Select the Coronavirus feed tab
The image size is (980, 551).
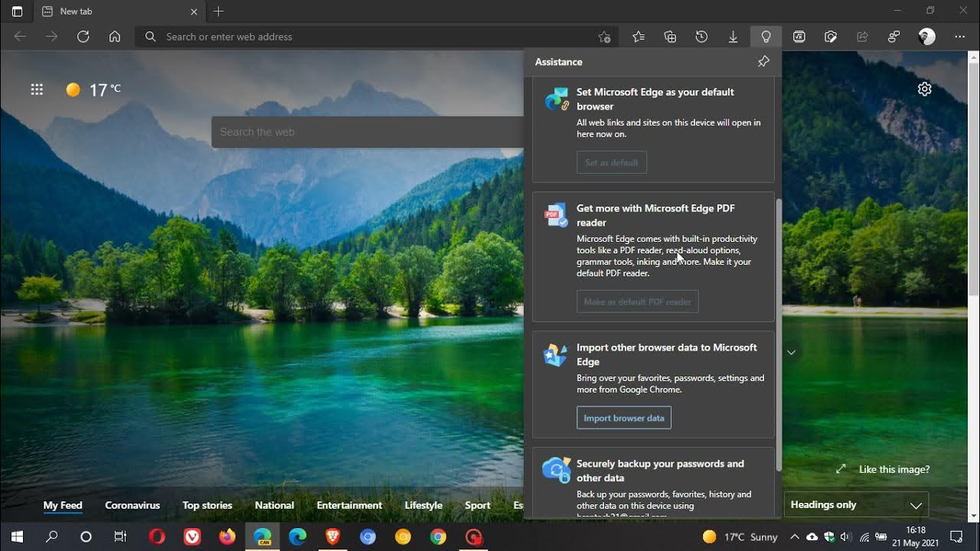pyautogui.click(x=132, y=505)
